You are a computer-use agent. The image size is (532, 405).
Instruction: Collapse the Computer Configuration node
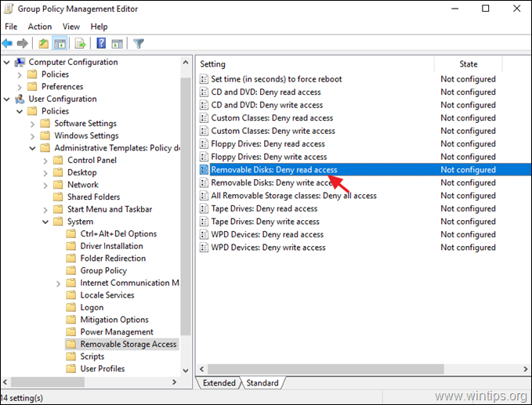point(7,63)
